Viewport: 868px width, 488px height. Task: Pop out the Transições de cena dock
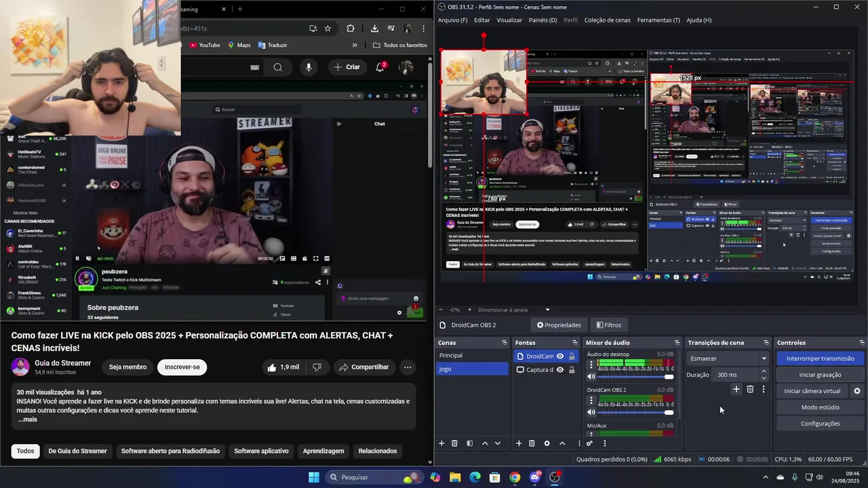tap(766, 342)
